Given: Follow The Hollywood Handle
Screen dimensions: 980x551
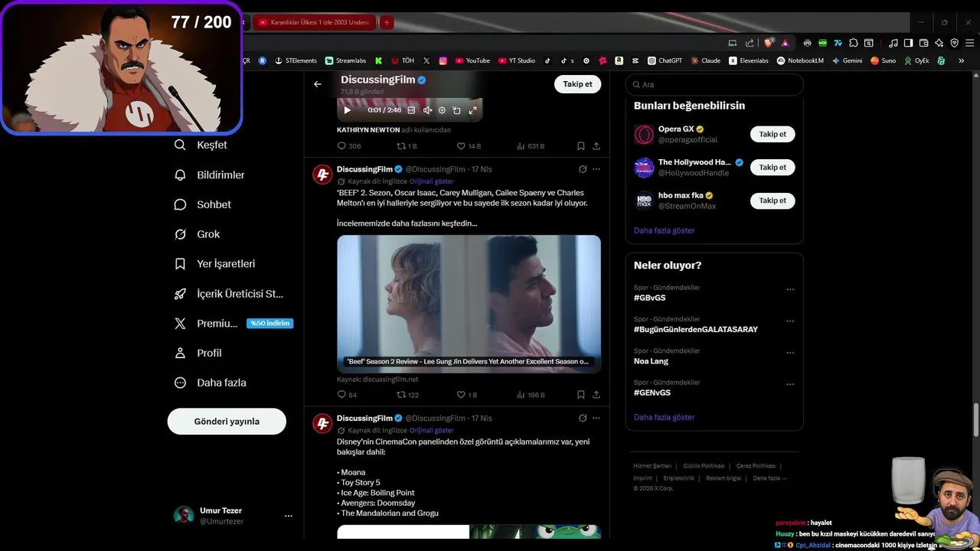Looking at the screenshot, I should 773,167.
